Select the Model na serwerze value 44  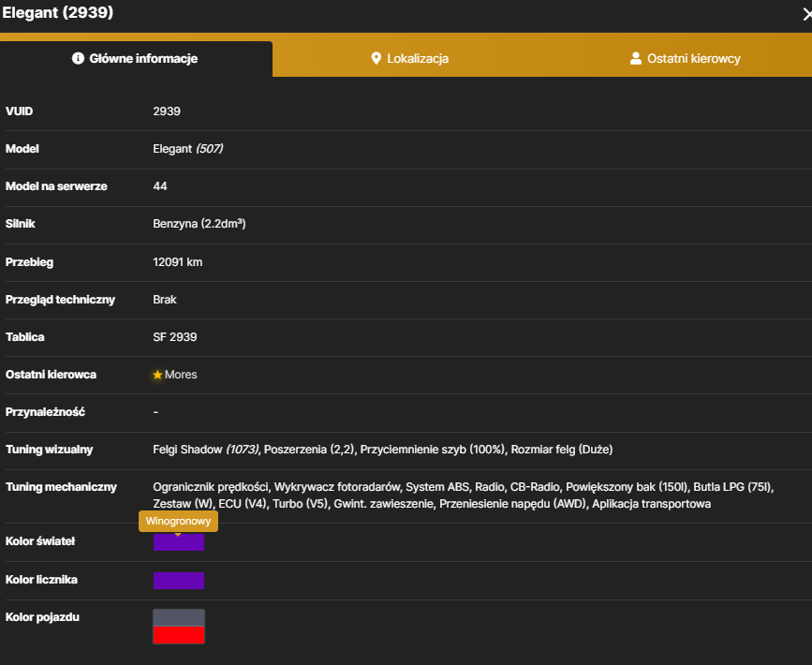coord(160,186)
